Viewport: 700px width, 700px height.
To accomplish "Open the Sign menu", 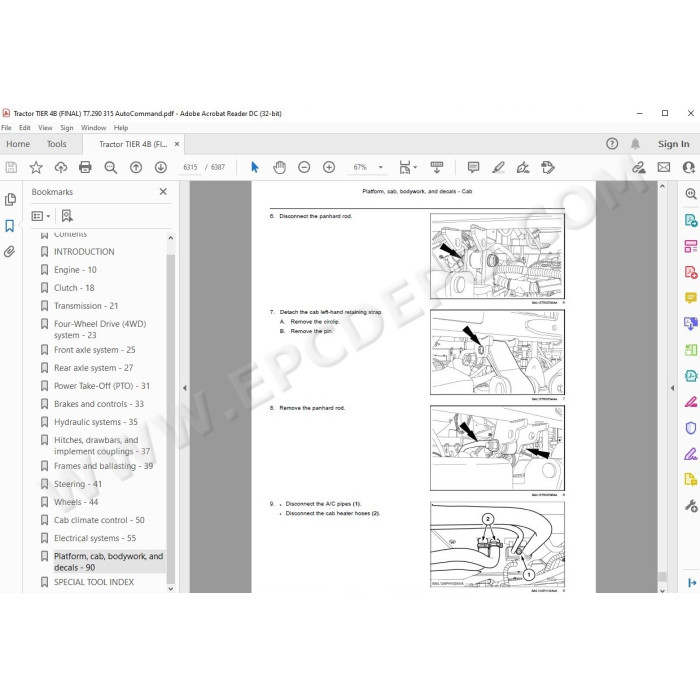I will coord(67,128).
